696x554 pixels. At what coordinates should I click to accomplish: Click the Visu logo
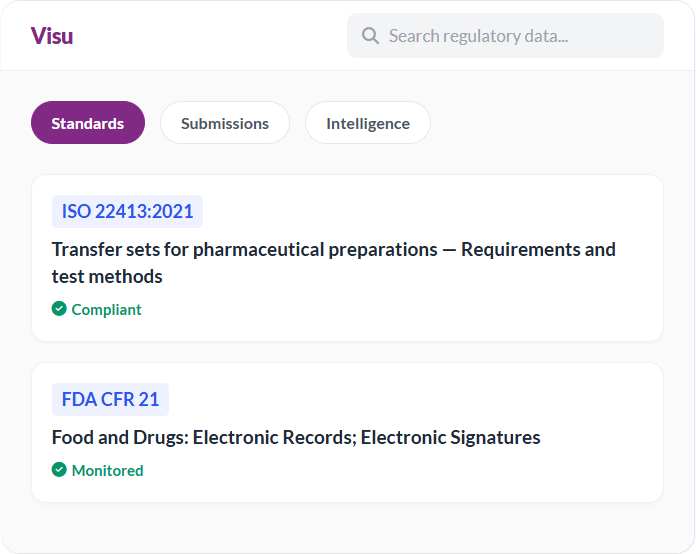pyautogui.click(x=51, y=36)
